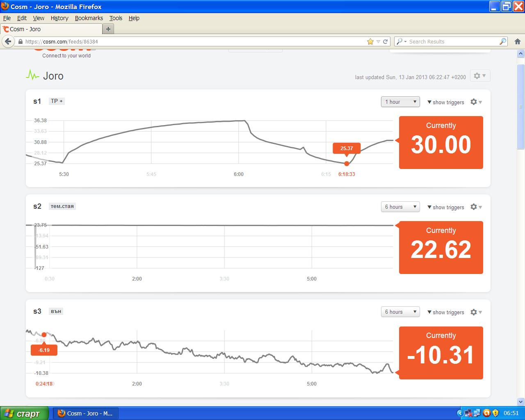Go to Firefox Home page icon
Screen dimensions: 525x420
[x=517, y=41]
